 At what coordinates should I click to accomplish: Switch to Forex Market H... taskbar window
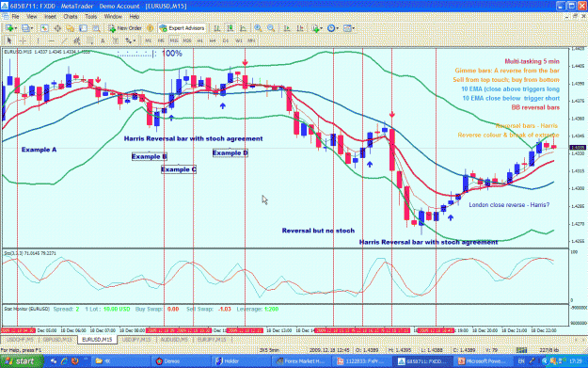[x=302, y=361]
